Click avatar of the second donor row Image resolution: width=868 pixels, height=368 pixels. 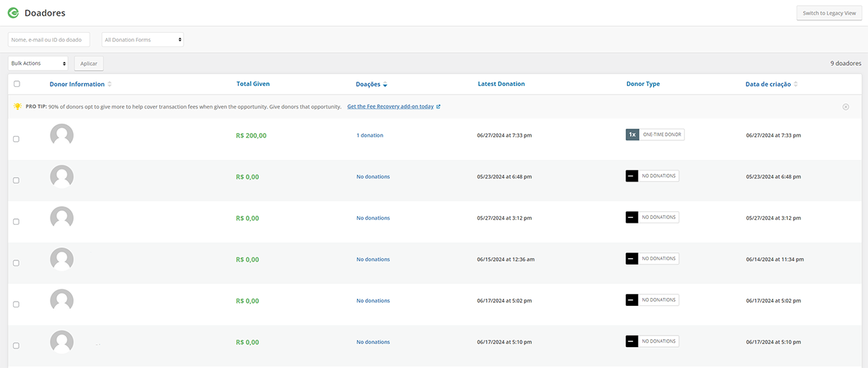pos(61,177)
